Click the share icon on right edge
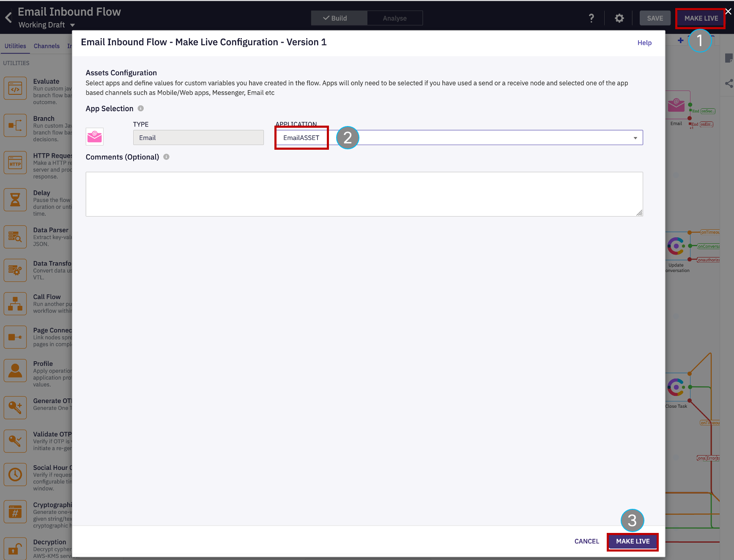This screenshot has height=560, width=734. tap(729, 83)
